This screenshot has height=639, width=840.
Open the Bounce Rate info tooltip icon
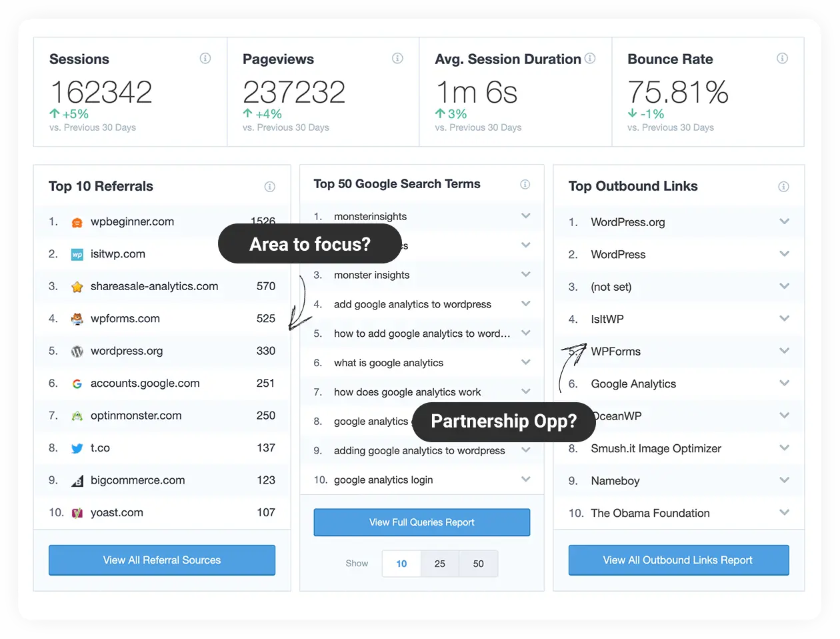(x=782, y=59)
